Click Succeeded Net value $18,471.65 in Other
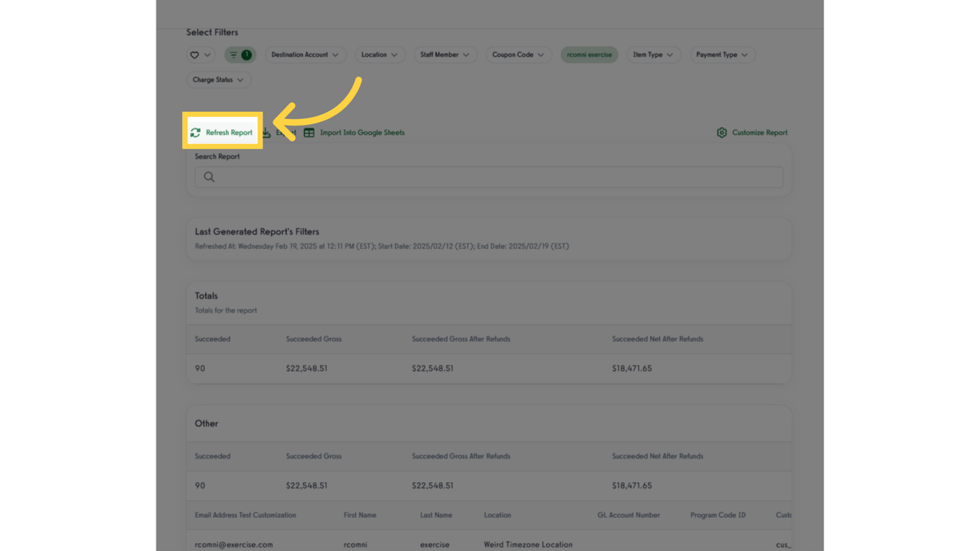 tap(632, 486)
